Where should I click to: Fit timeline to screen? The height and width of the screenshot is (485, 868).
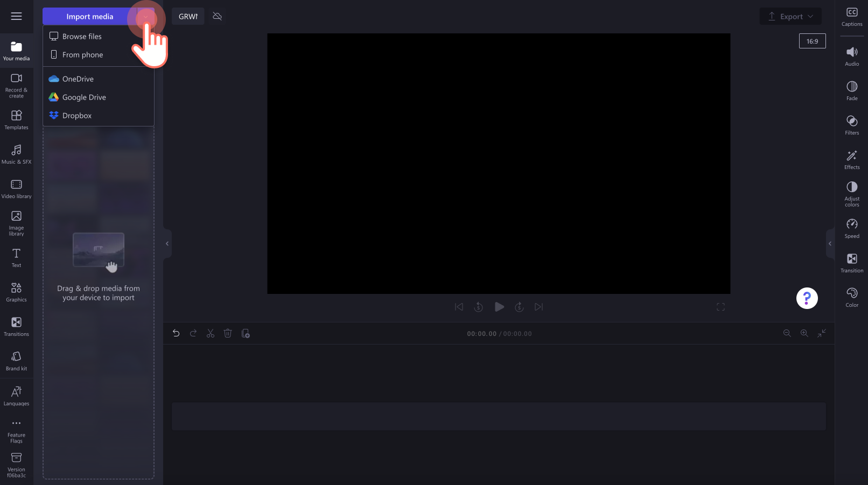822,333
